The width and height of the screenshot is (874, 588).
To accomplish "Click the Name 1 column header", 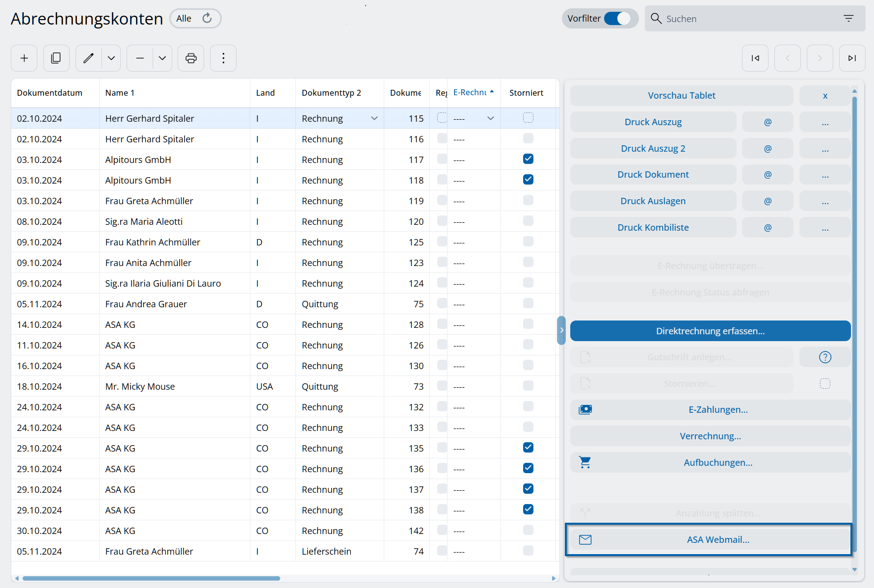I will (x=120, y=93).
